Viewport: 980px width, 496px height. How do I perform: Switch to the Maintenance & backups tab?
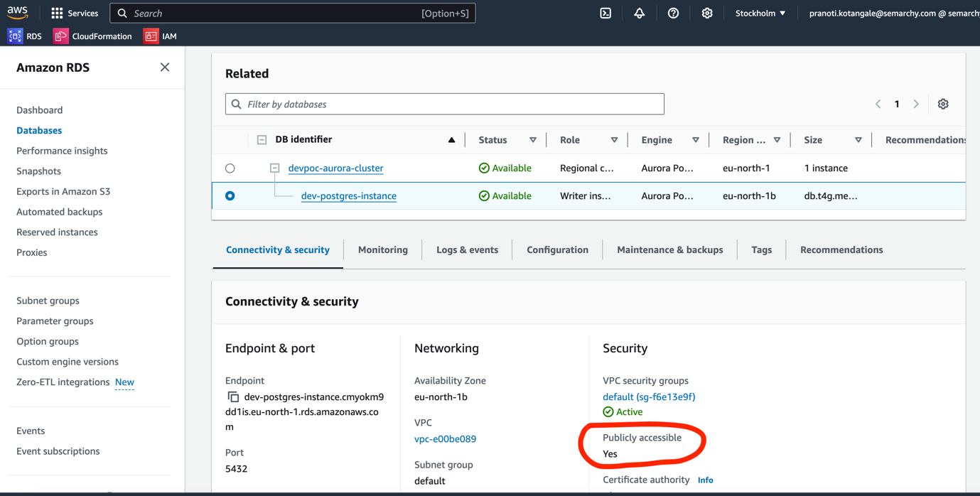click(670, 249)
